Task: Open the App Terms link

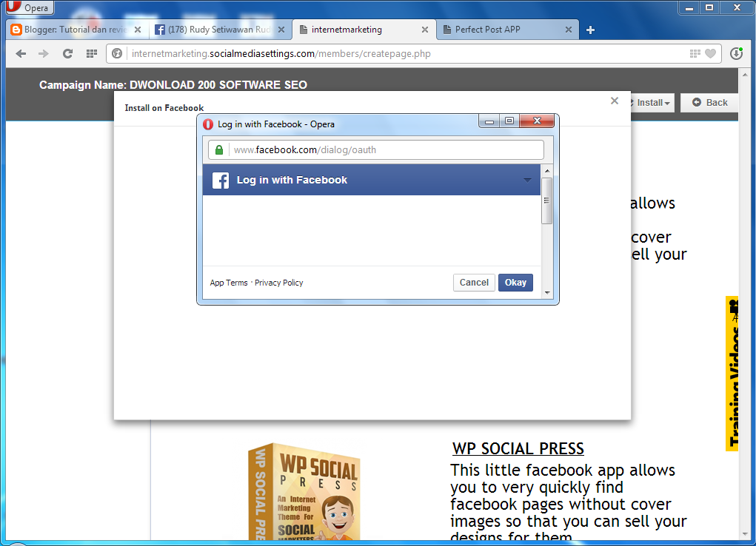Action: pyautogui.click(x=229, y=283)
